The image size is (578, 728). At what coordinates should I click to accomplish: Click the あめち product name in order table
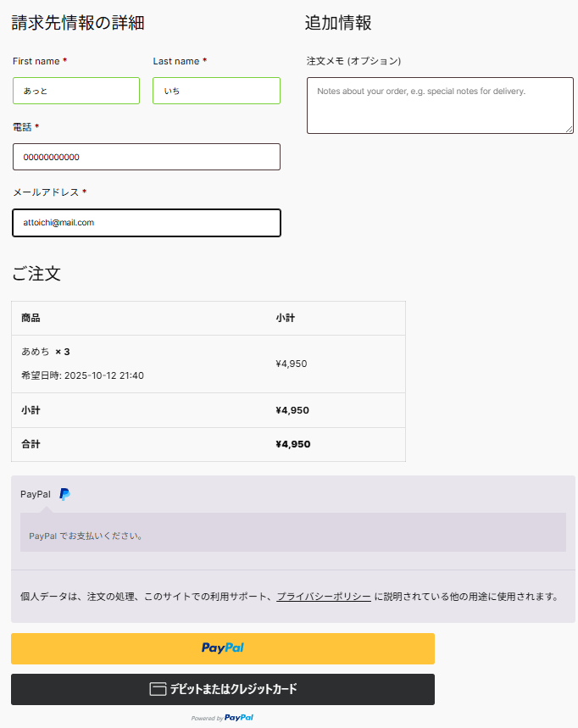coord(36,352)
